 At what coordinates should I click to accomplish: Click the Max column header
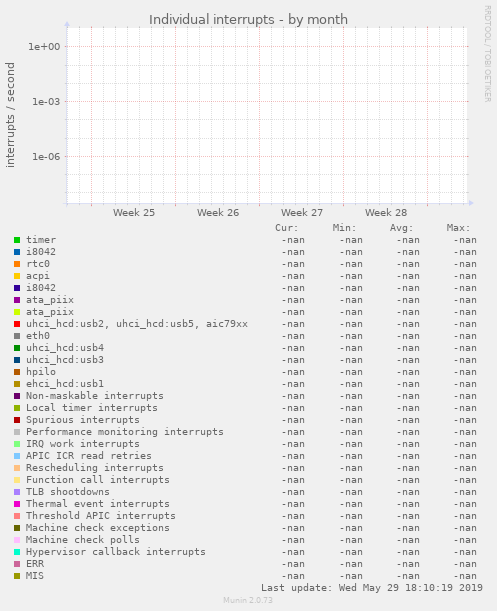[458, 228]
